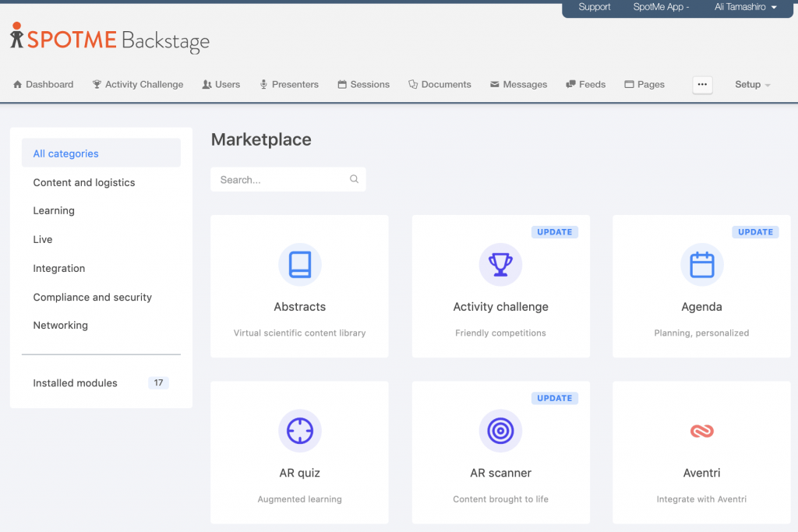
Task: Go to the Dashboard tab
Action: (x=44, y=84)
